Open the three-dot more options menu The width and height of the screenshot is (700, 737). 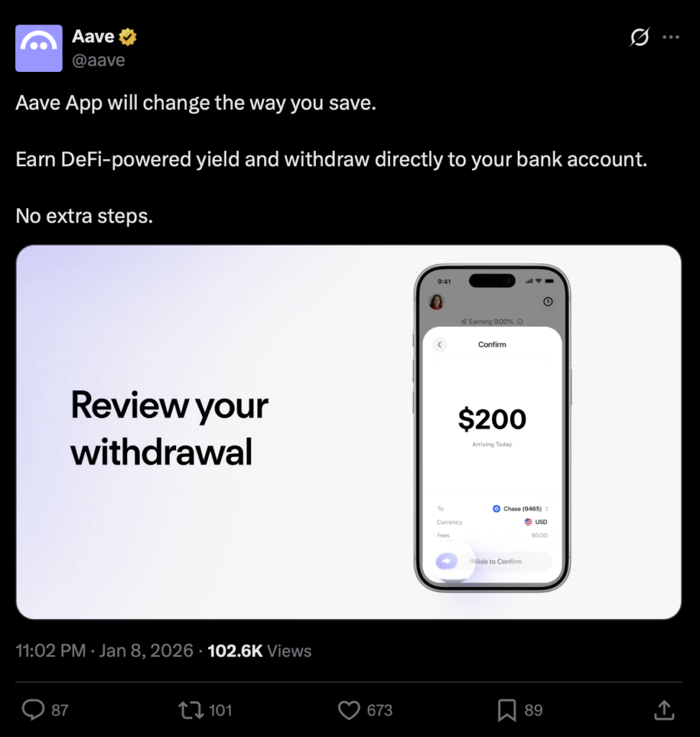pos(671,37)
